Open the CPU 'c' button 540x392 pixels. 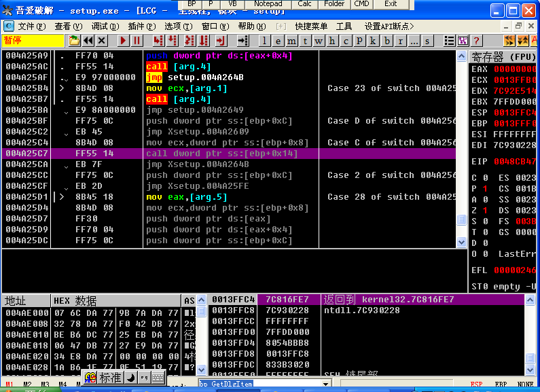(346, 41)
